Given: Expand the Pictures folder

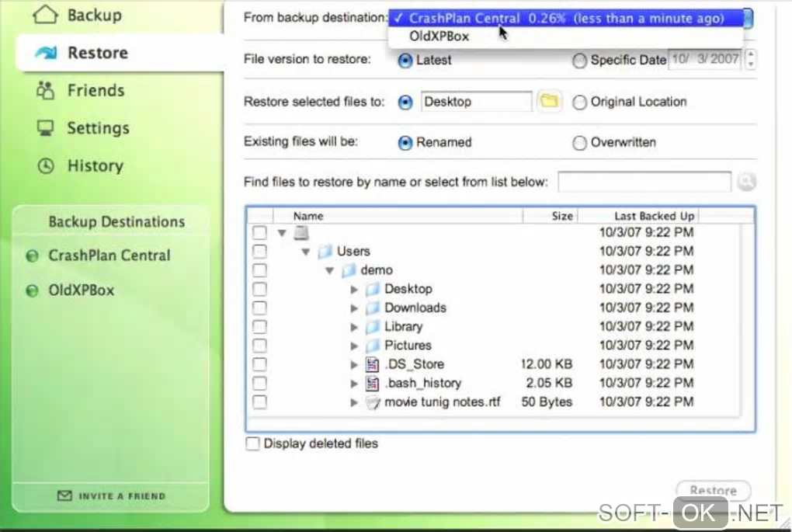Looking at the screenshot, I should pyautogui.click(x=354, y=346).
